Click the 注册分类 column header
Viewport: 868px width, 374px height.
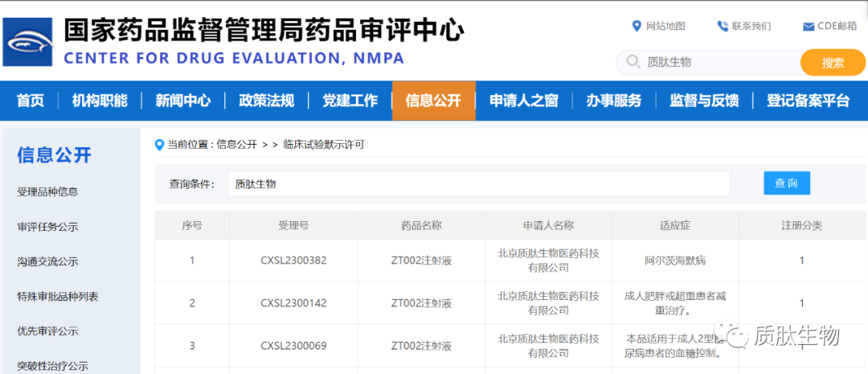click(801, 225)
